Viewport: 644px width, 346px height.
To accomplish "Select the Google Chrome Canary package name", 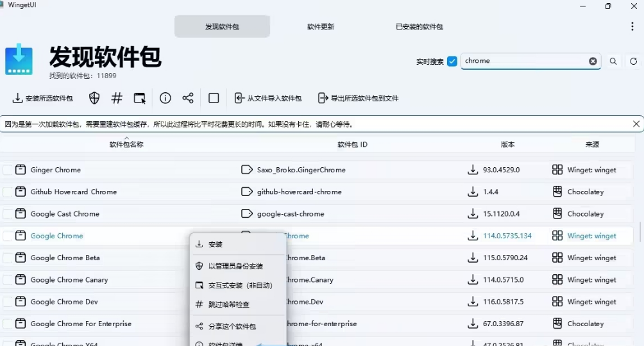I will (69, 279).
